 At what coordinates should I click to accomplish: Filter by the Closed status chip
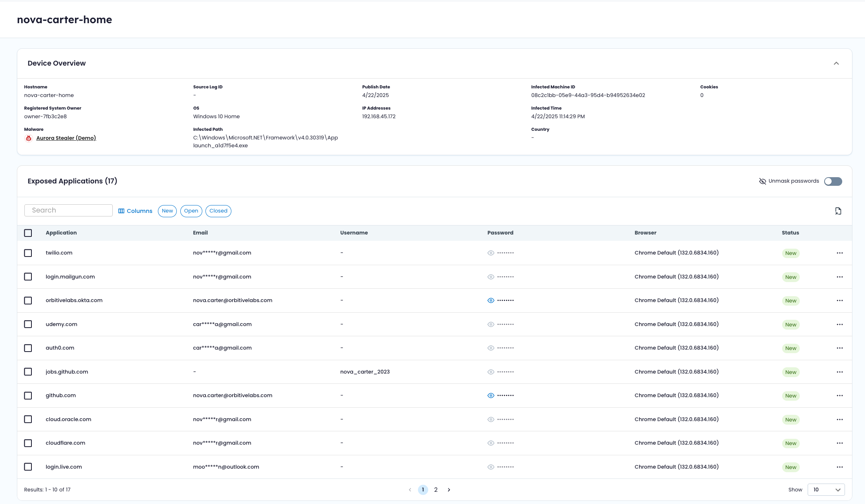coord(218,211)
